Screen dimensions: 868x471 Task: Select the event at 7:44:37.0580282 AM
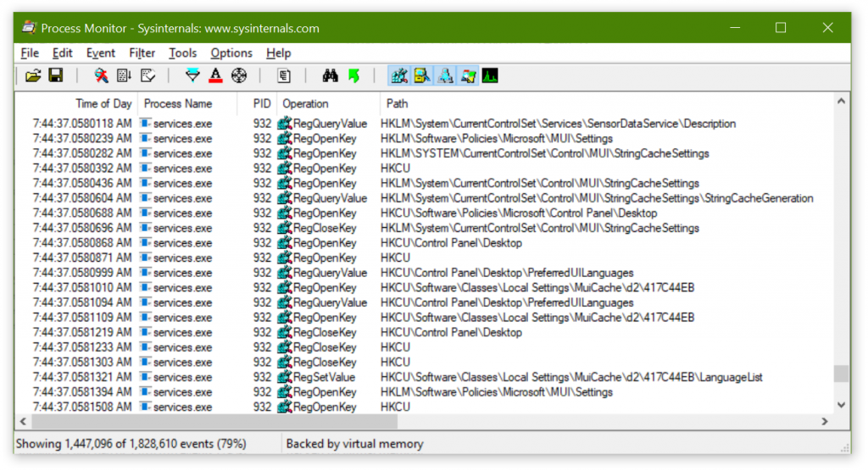point(426,153)
